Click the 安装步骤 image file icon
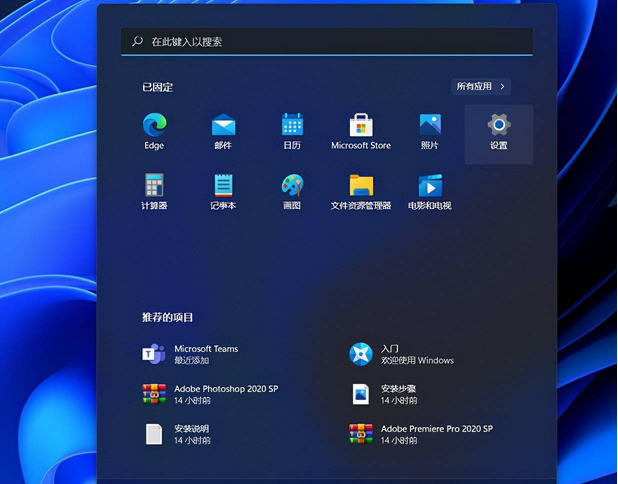Viewport: 618px width, 484px height. click(361, 394)
